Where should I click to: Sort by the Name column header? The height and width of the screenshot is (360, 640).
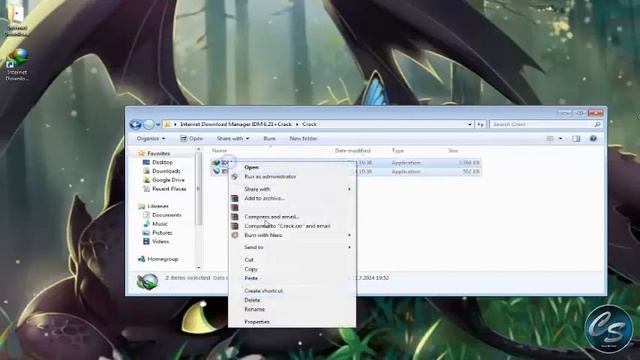coord(219,151)
